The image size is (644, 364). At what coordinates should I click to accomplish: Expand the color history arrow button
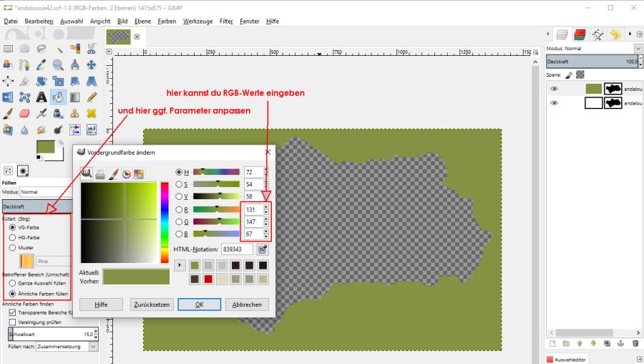(x=180, y=265)
